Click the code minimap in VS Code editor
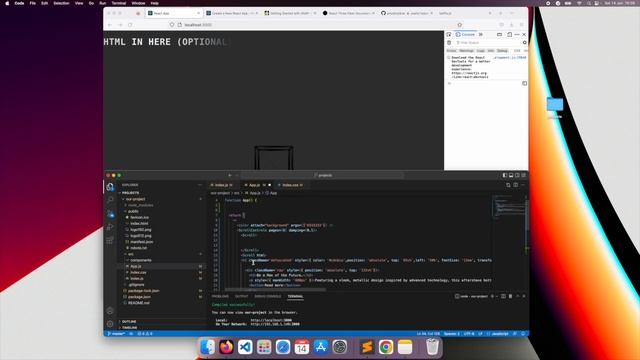 pyautogui.click(x=508, y=208)
